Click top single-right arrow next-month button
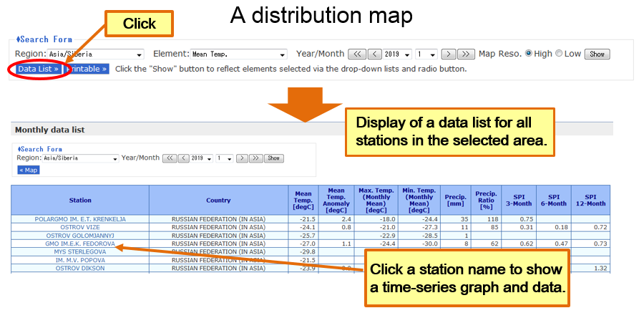The image size is (644, 313). click(x=449, y=54)
